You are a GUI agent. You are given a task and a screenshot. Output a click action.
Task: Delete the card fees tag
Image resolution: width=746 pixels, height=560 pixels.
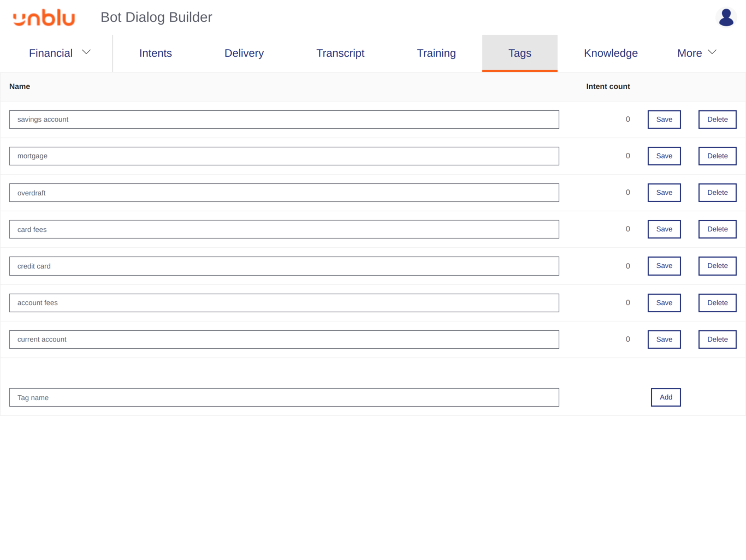tap(717, 229)
